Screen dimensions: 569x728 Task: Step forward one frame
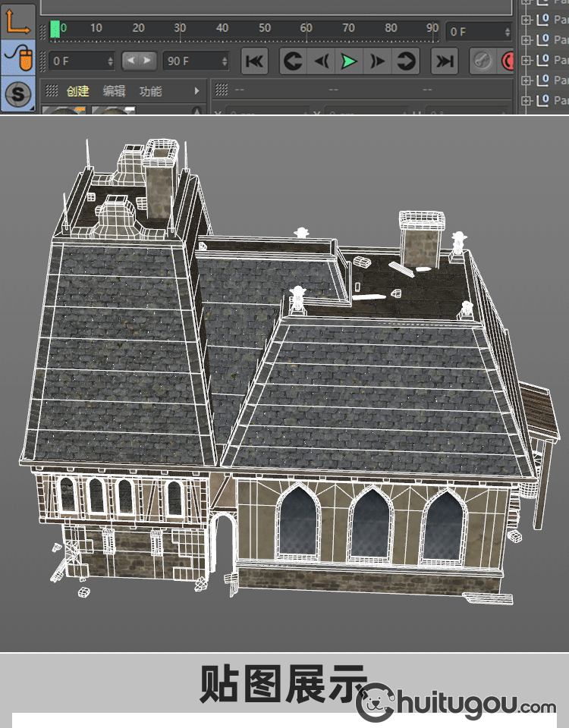click(377, 61)
